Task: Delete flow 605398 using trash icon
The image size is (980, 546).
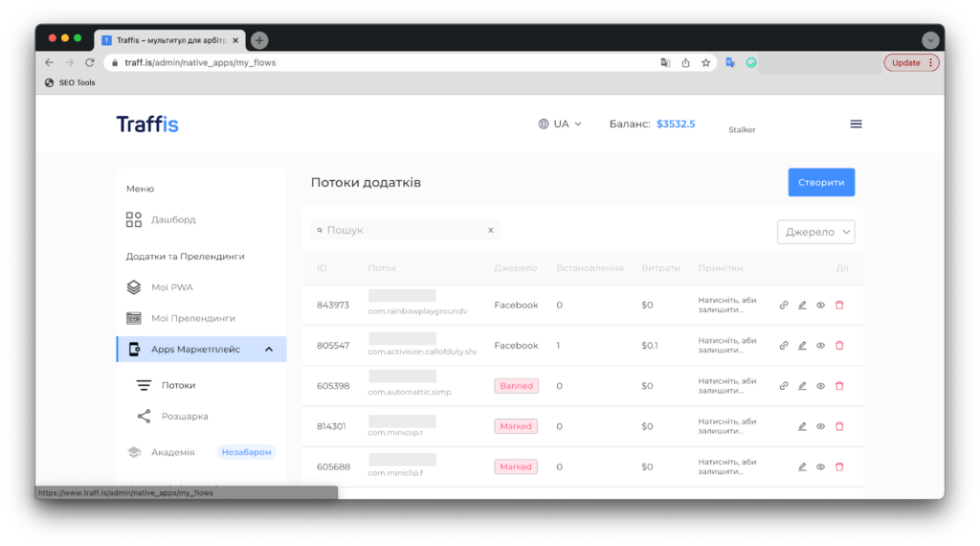Action: tap(839, 386)
